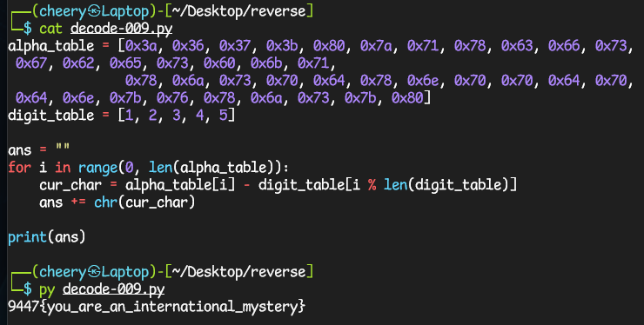Click the modulo '%' operator
Screen dimensions: 644x325
372,184
